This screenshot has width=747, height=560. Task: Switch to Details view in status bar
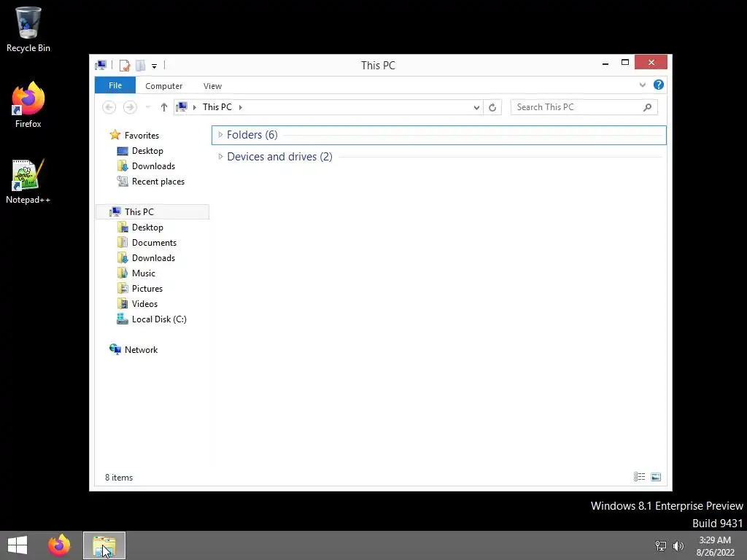[x=639, y=477]
